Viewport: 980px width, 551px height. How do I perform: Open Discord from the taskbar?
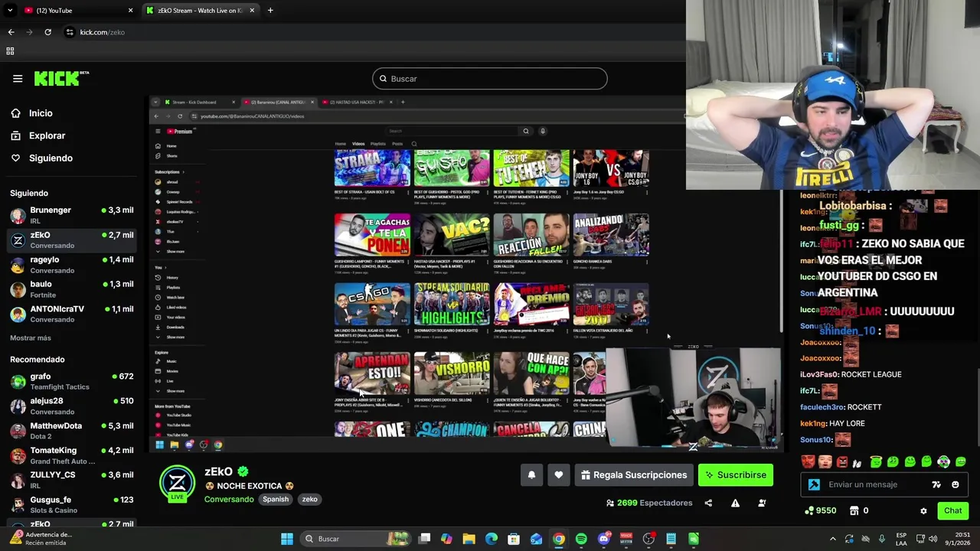[x=604, y=539]
